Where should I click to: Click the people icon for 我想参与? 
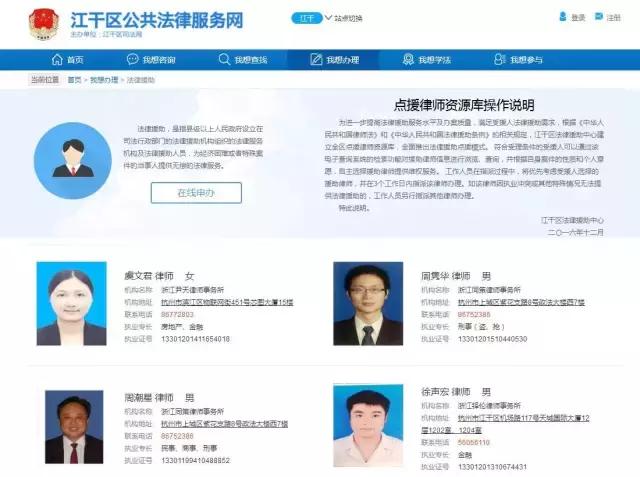[x=500, y=60]
